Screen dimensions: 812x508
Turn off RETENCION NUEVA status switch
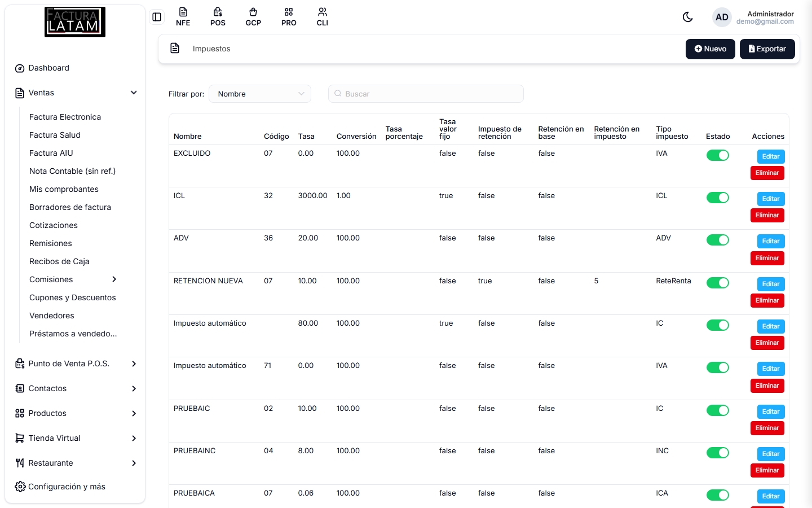point(718,283)
